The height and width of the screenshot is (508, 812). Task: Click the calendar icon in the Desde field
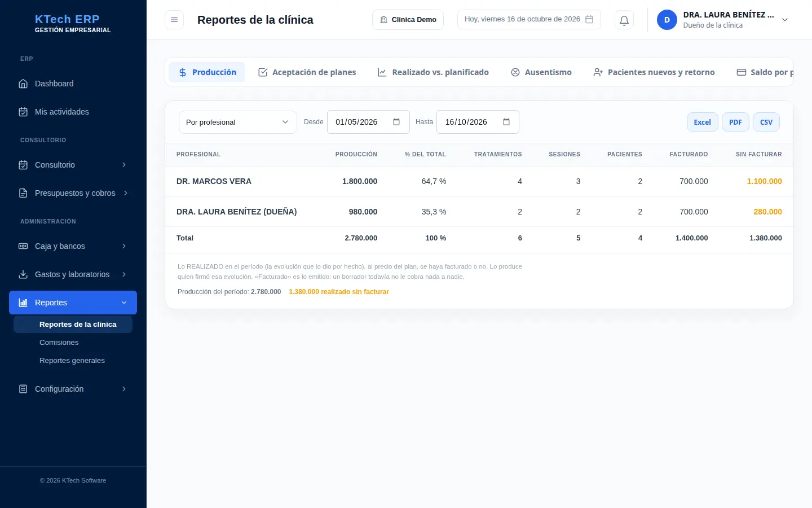pyautogui.click(x=396, y=122)
